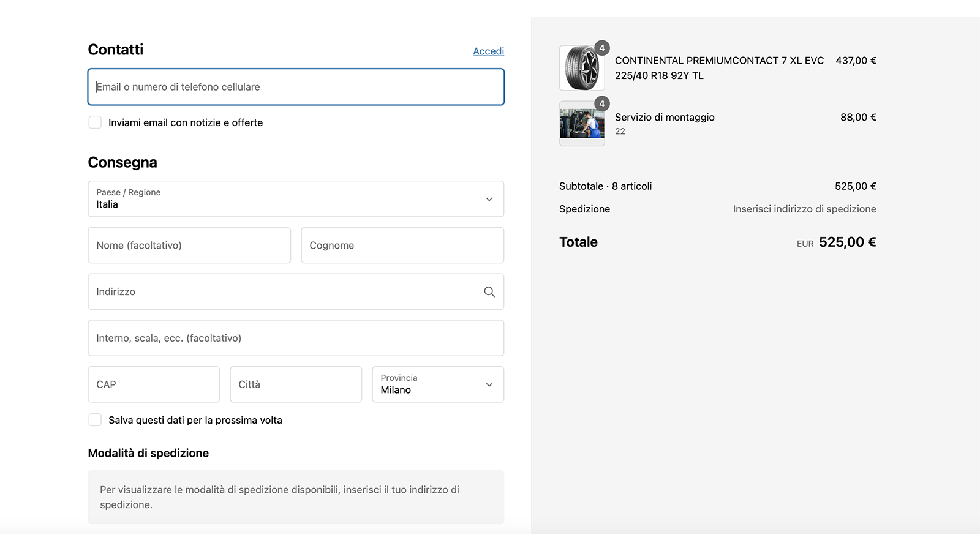
Task: Click into the Indirizzo address field
Action: click(x=285, y=292)
